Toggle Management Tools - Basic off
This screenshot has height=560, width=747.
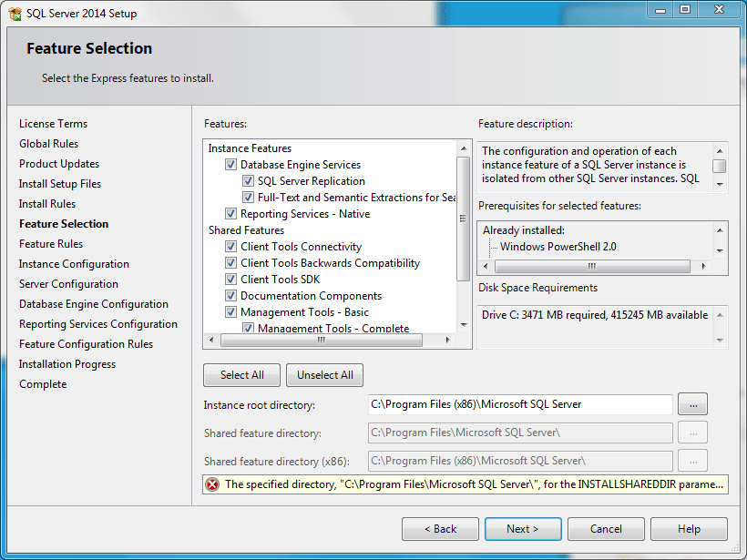[230, 311]
